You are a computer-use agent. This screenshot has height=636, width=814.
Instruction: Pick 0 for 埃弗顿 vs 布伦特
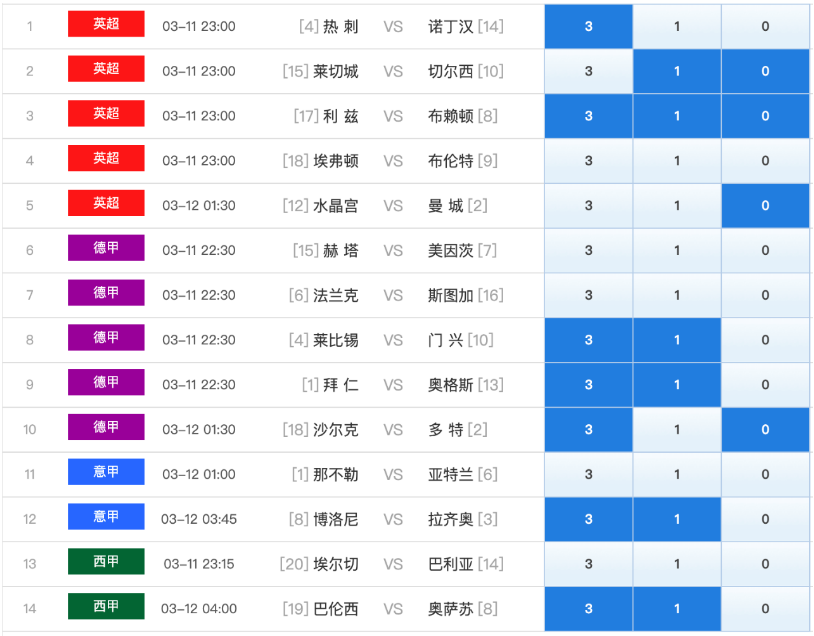click(x=765, y=161)
